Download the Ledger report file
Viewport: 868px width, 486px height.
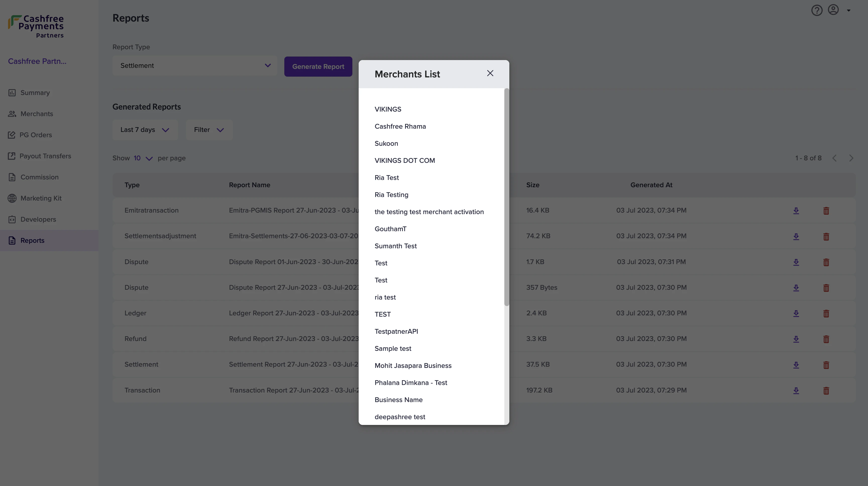click(x=796, y=313)
